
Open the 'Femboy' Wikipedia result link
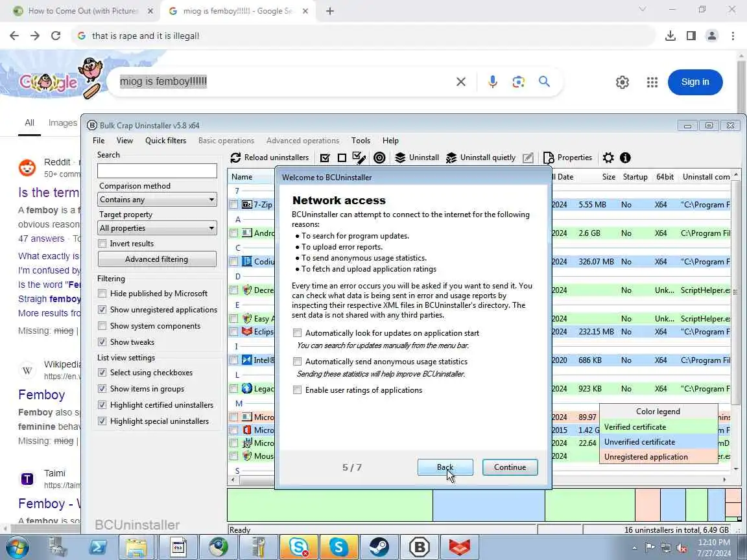click(x=41, y=395)
